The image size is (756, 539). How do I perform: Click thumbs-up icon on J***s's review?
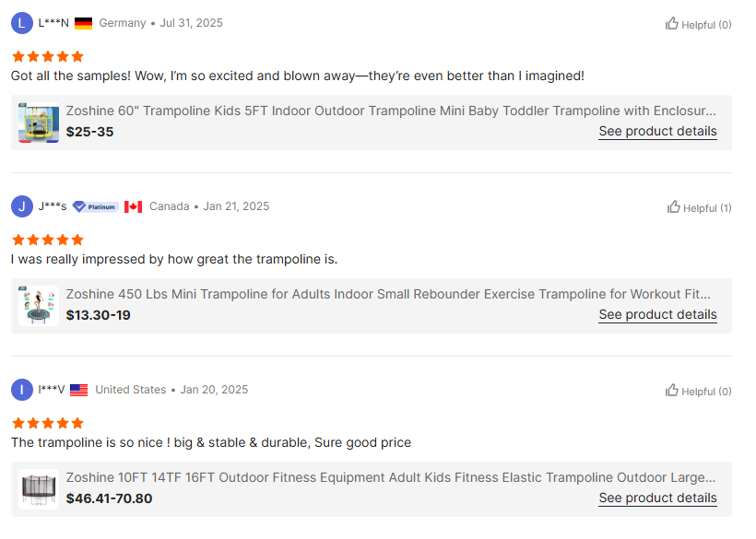(x=674, y=207)
